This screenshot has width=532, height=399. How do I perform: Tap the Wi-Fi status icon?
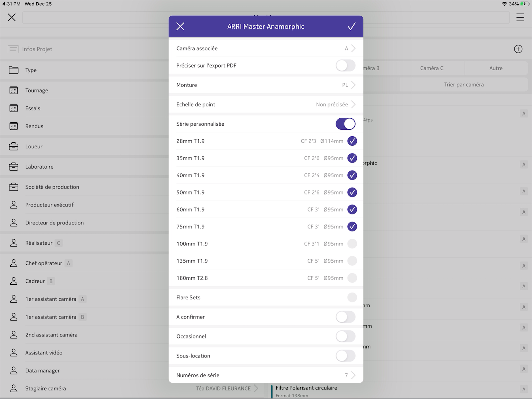click(x=504, y=4)
